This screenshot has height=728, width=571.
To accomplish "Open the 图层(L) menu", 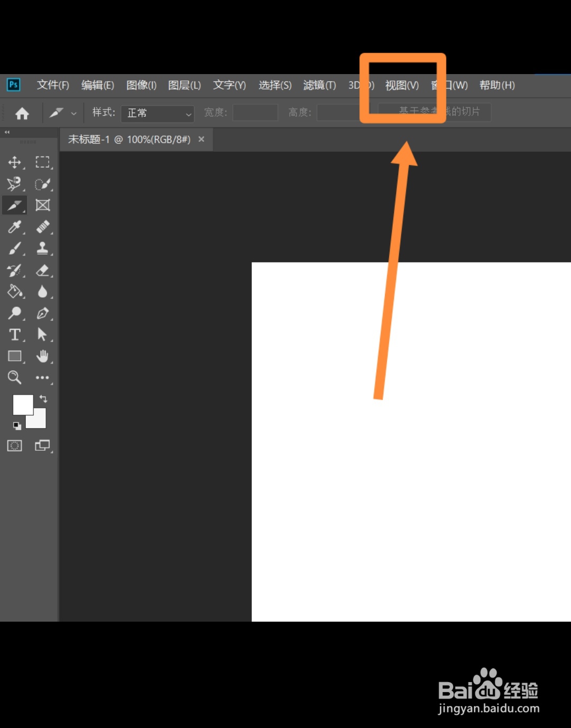I will pyautogui.click(x=185, y=85).
